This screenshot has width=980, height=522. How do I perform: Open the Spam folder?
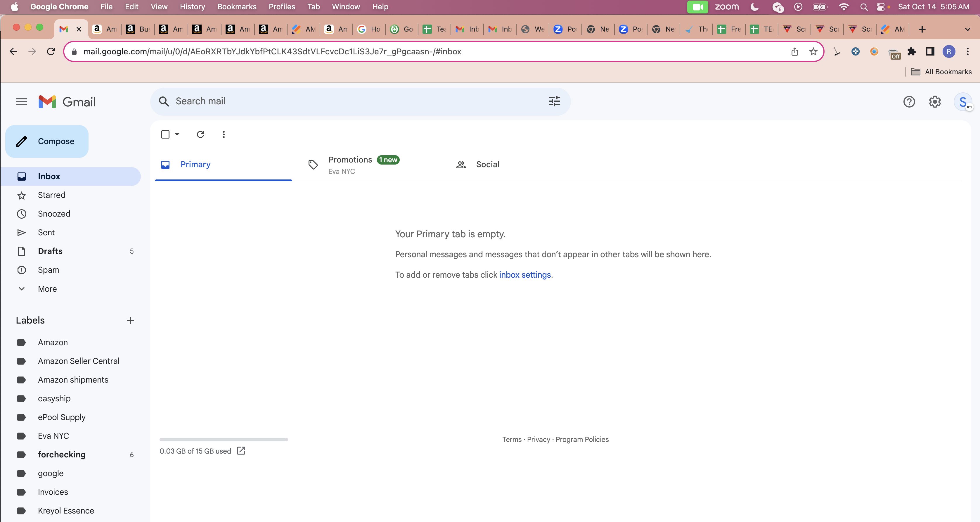70,270
